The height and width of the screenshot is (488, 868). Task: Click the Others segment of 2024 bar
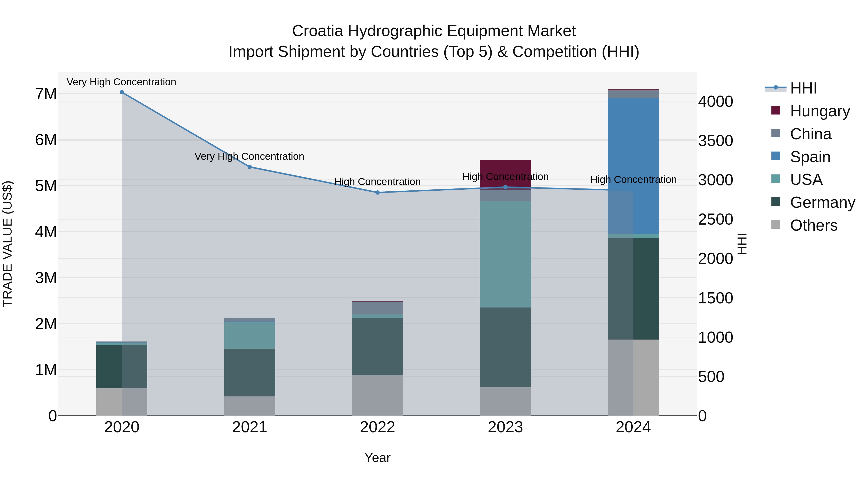633,378
